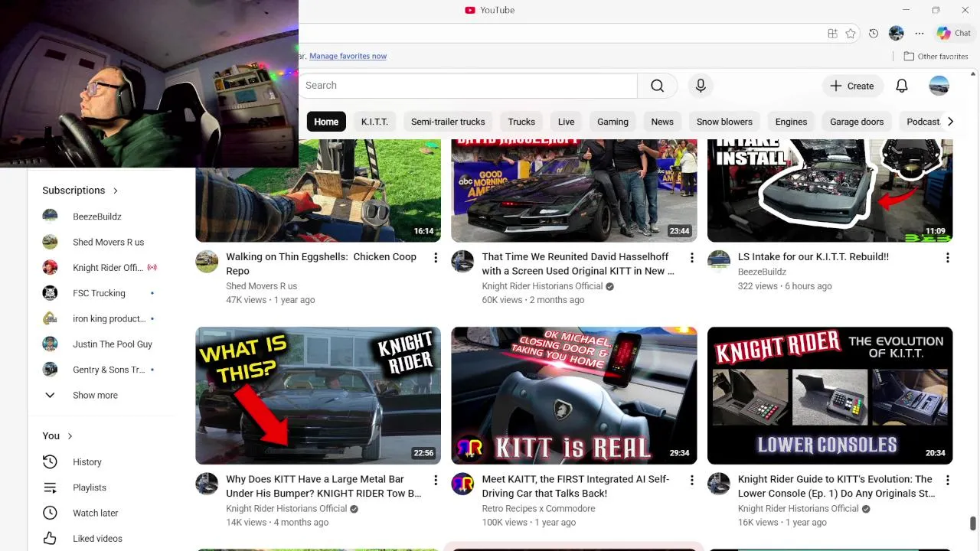Expand Subscriptions section chevron
This screenshot has width=980, height=551.
click(x=116, y=191)
